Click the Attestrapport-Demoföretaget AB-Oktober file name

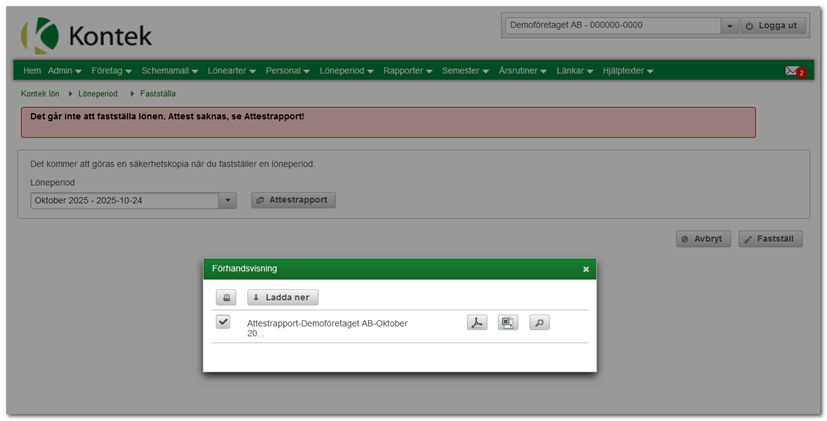point(327,328)
